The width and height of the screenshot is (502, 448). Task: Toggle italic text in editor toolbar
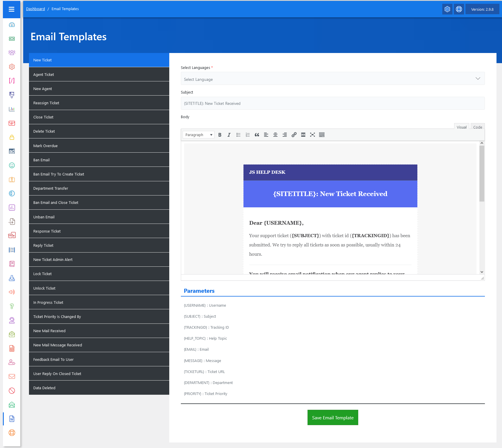(x=229, y=135)
